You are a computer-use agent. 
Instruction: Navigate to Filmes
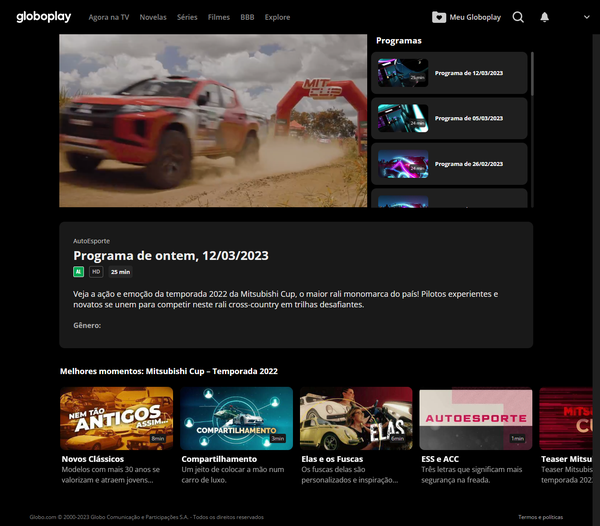tap(218, 17)
